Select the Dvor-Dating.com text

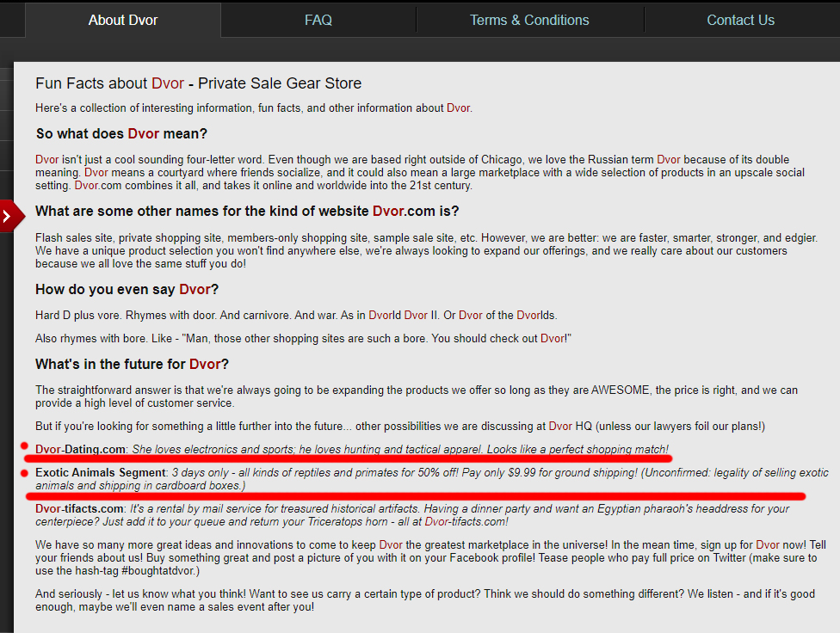click(80, 449)
